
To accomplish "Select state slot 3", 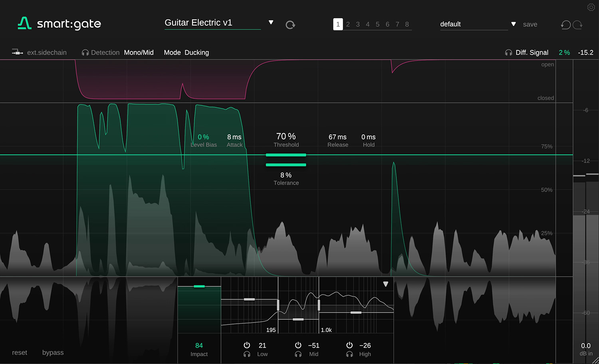I will point(358,24).
